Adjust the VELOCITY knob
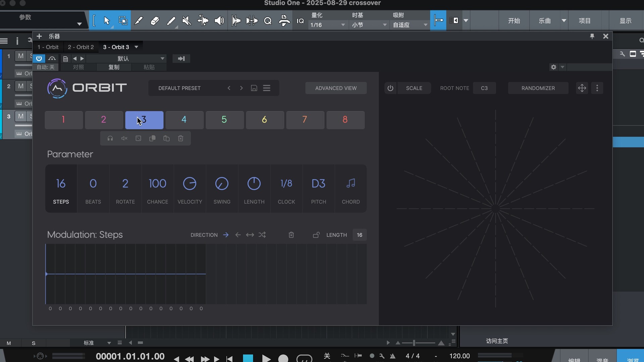Image resolution: width=644 pixels, height=362 pixels. (190, 183)
